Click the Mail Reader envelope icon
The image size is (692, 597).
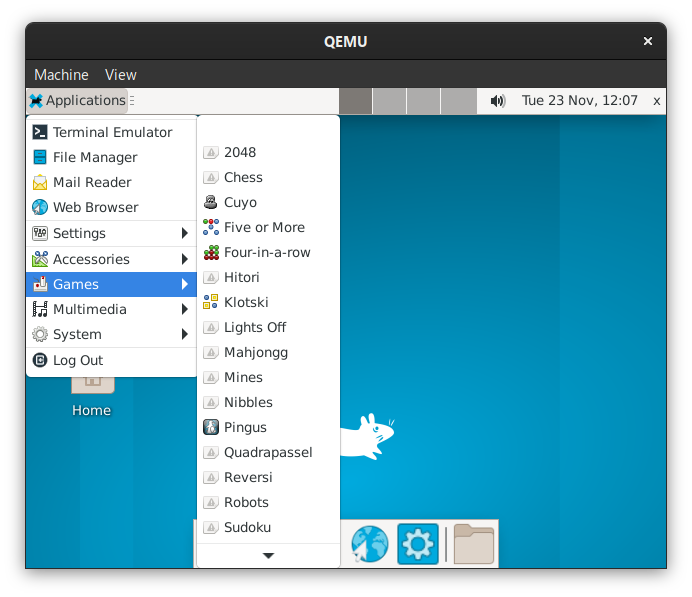[40, 182]
